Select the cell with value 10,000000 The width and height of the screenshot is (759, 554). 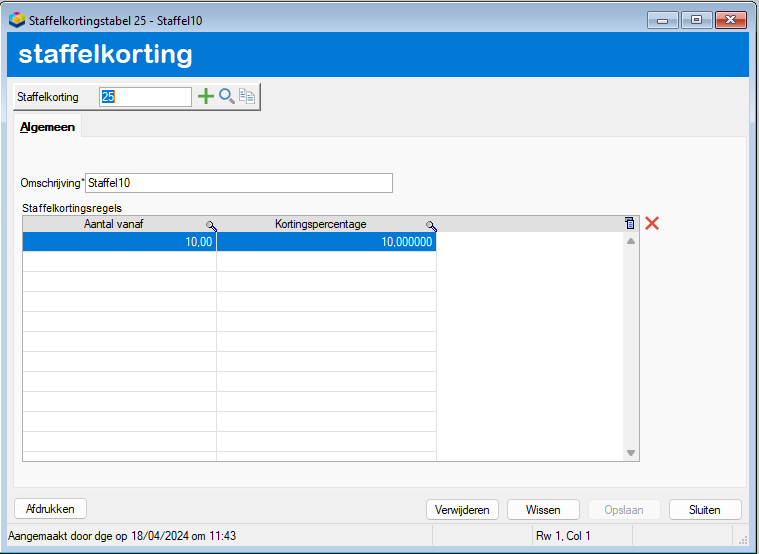(326, 242)
